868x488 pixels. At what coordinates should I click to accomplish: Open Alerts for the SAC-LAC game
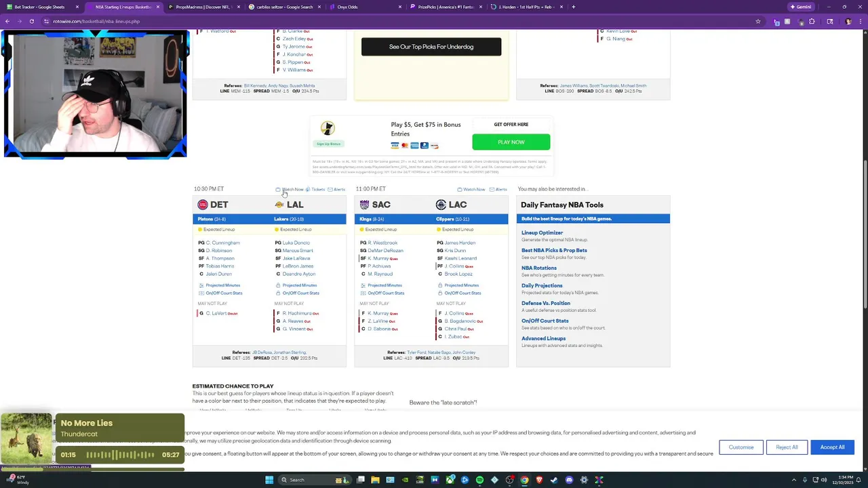click(x=498, y=189)
